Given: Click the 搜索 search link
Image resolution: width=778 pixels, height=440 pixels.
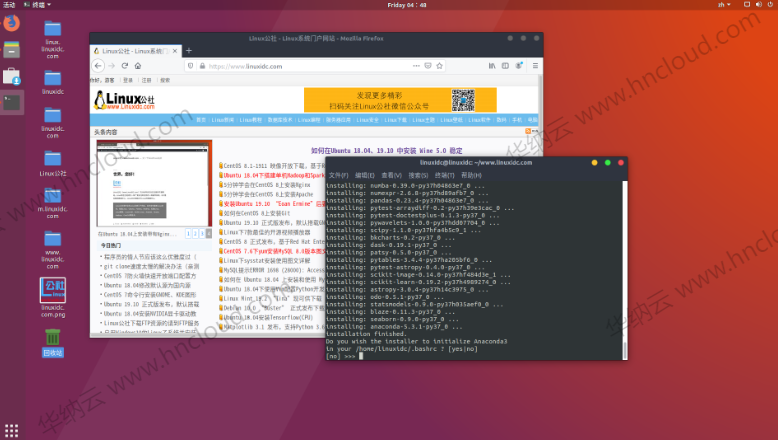Looking at the screenshot, I should 165,80.
